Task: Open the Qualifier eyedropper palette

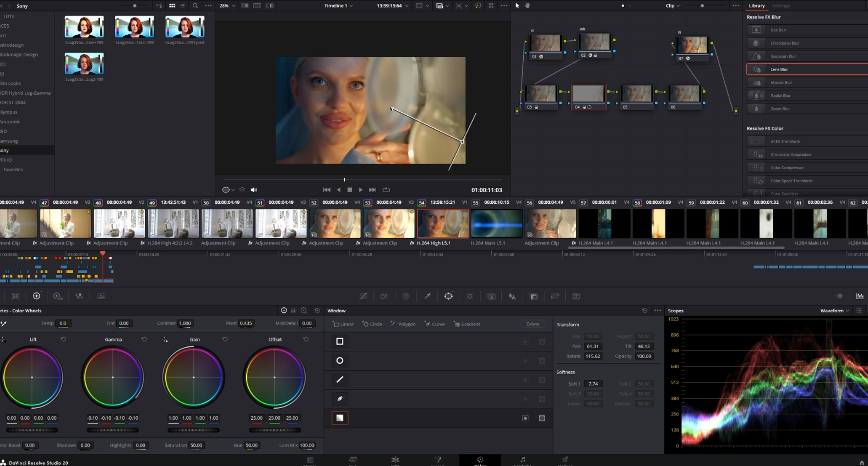Action: pos(427,296)
